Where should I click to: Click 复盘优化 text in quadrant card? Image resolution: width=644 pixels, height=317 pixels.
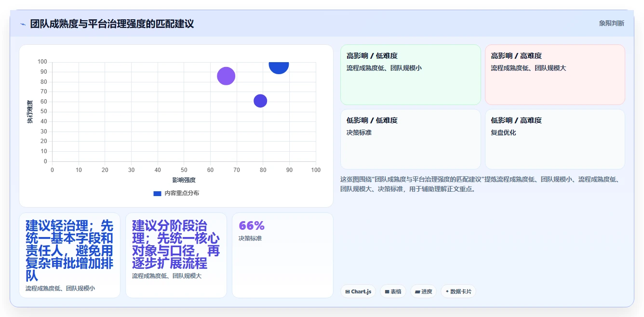(503, 132)
